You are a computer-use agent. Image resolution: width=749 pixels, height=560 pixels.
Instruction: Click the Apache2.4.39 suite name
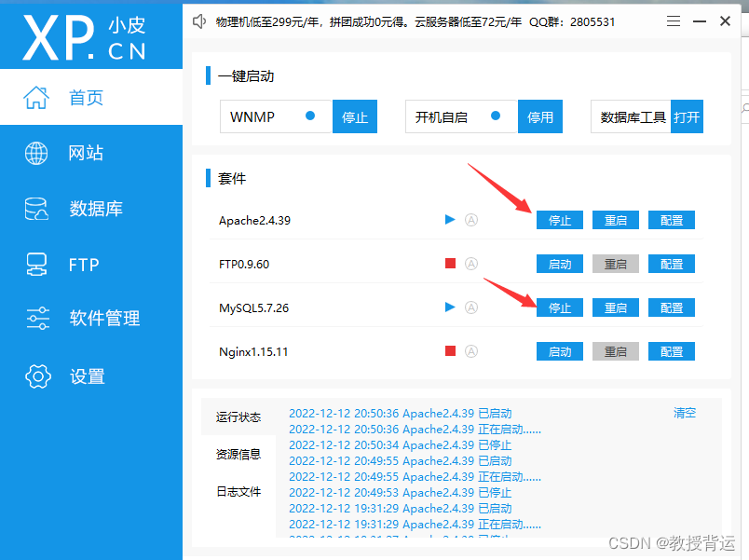[x=254, y=220]
